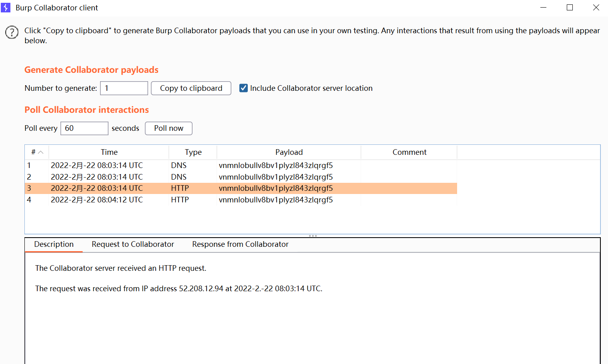Click the Copy to clipboard button
The image size is (608, 364).
(x=191, y=88)
